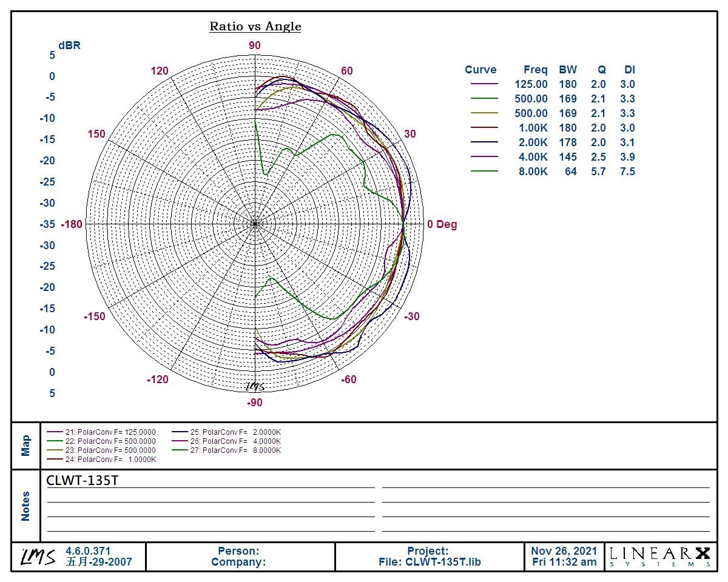Click the version number 4.6.0.371

coord(89,551)
